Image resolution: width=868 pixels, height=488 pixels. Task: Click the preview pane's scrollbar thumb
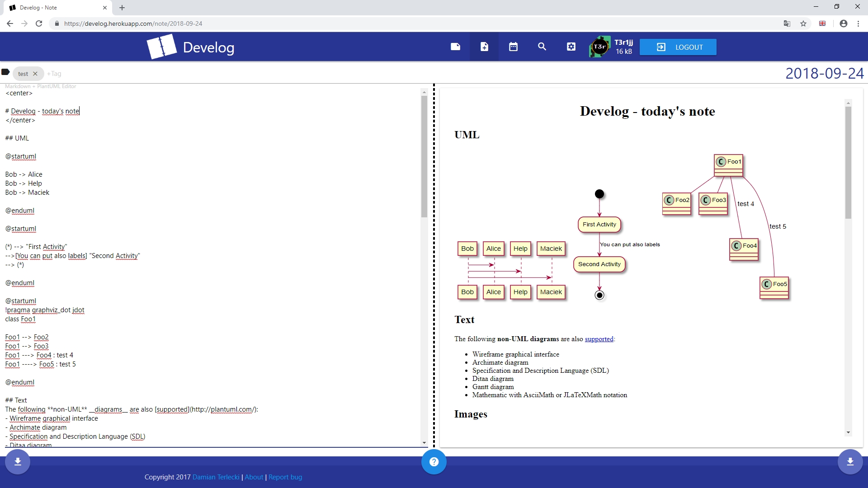coord(848,163)
